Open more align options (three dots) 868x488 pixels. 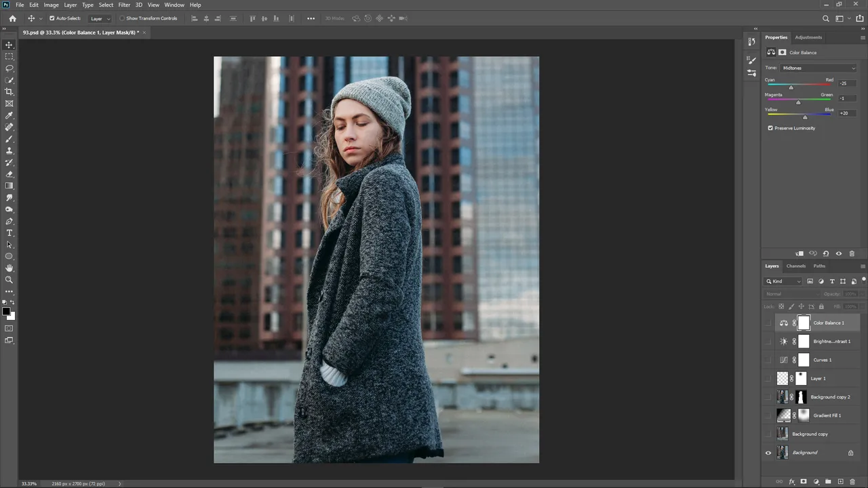point(311,18)
